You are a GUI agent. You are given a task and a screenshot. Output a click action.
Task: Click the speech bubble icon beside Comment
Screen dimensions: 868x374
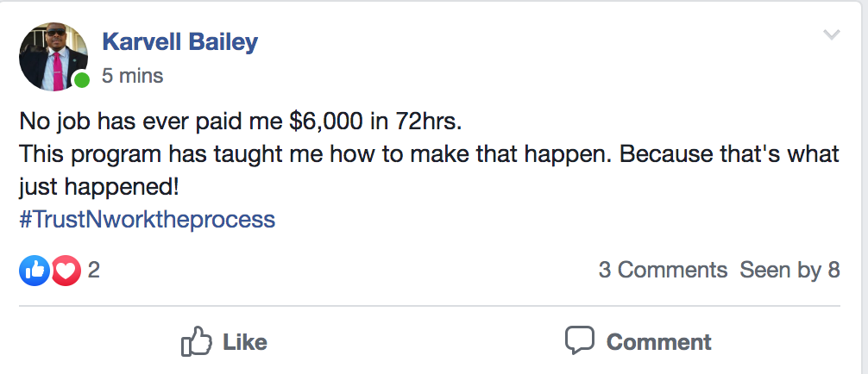pos(580,340)
